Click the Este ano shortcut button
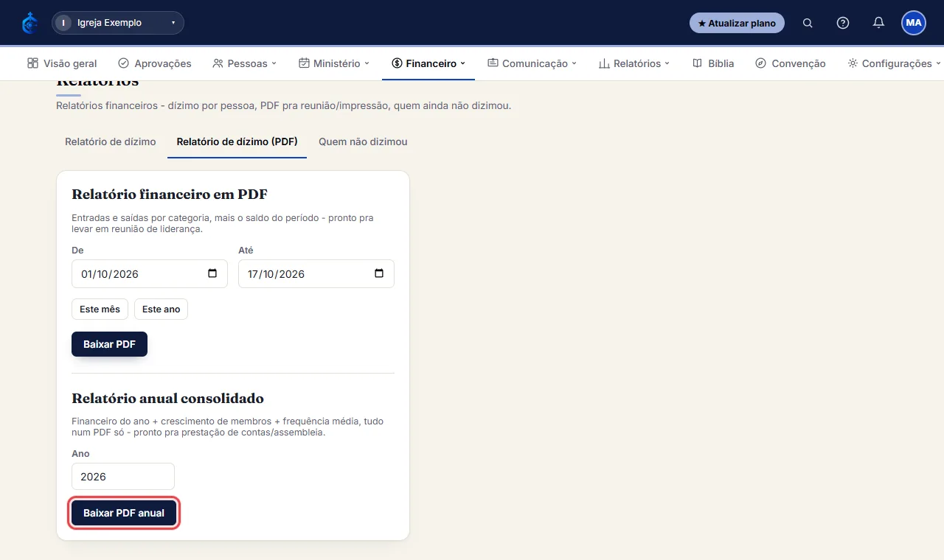The height and width of the screenshot is (560, 944). point(161,309)
